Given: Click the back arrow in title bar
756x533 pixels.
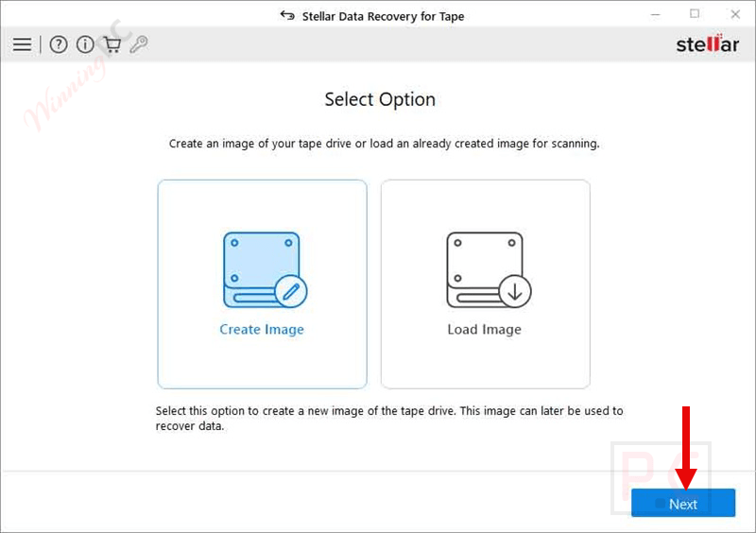Looking at the screenshot, I should pos(287,16).
